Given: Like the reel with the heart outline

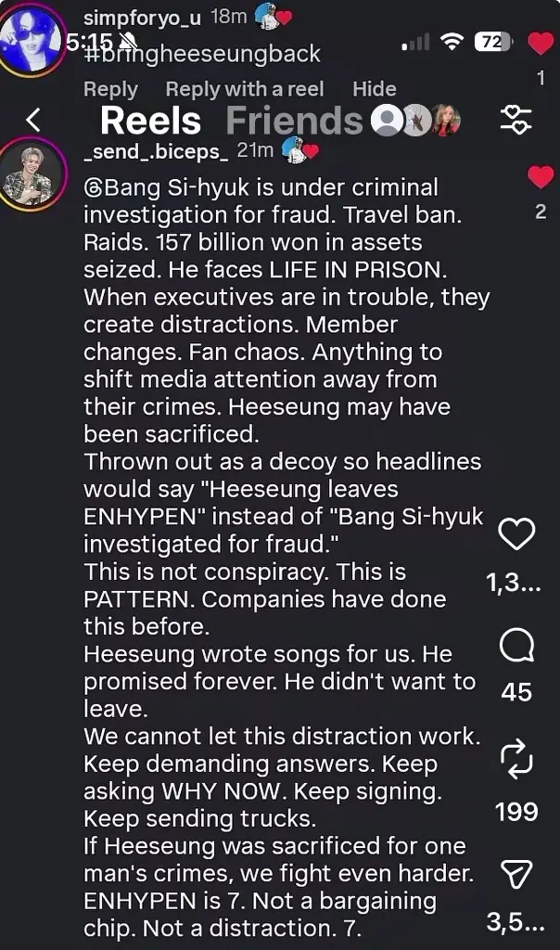Looking at the screenshot, I should click(x=516, y=533).
